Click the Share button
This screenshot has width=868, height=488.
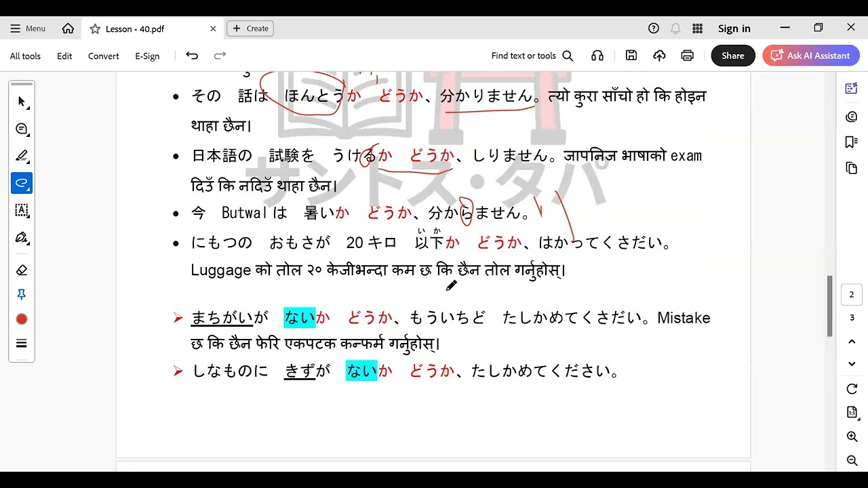[733, 56]
